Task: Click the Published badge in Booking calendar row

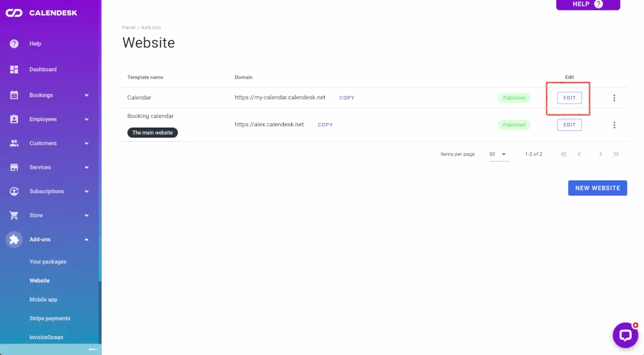Action: click(514, 125)
